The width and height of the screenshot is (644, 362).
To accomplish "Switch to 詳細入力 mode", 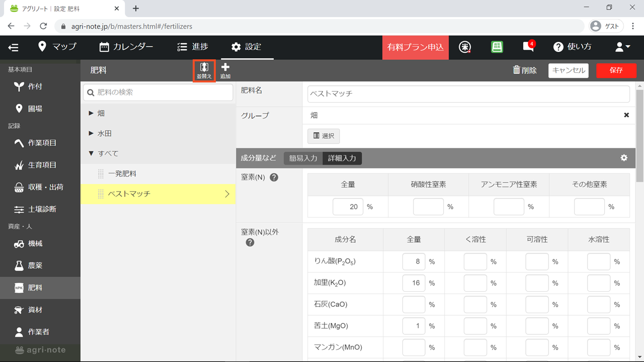I will [x=342, y=158].
